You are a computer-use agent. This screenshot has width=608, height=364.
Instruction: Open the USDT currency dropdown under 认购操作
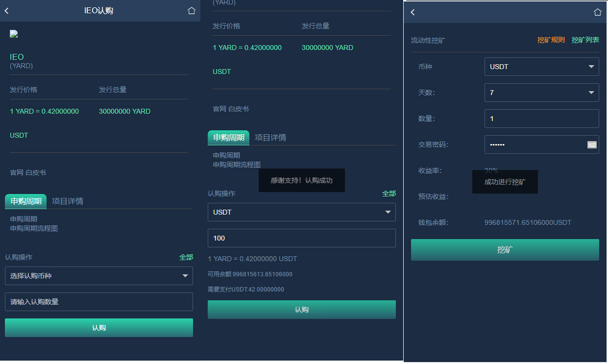tap(302, 212)
